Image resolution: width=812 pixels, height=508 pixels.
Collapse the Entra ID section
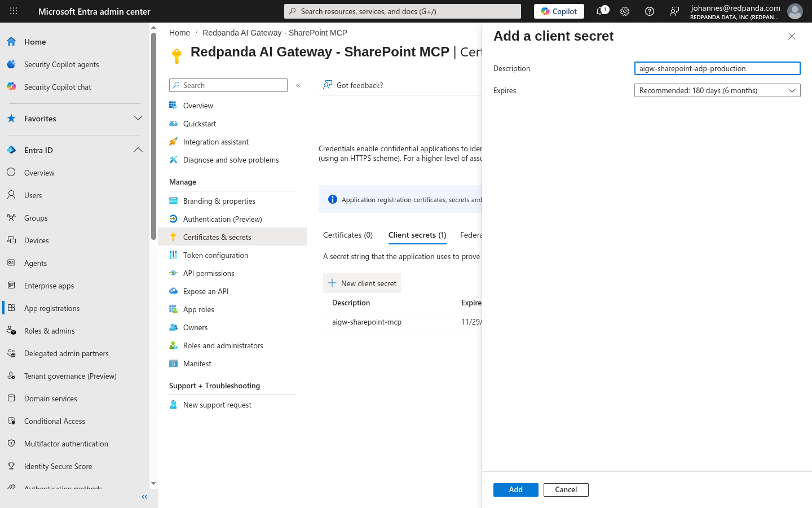tap(138, 150)
